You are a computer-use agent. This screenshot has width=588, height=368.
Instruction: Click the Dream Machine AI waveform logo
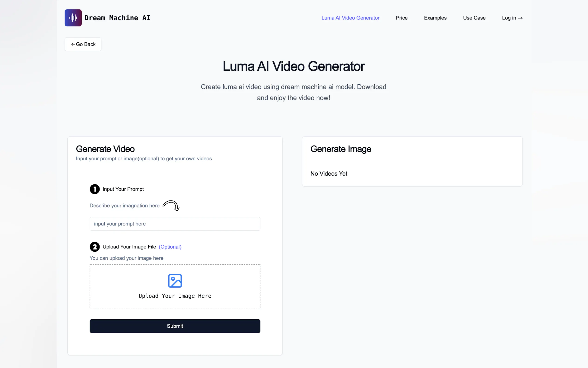pos(73,18)
